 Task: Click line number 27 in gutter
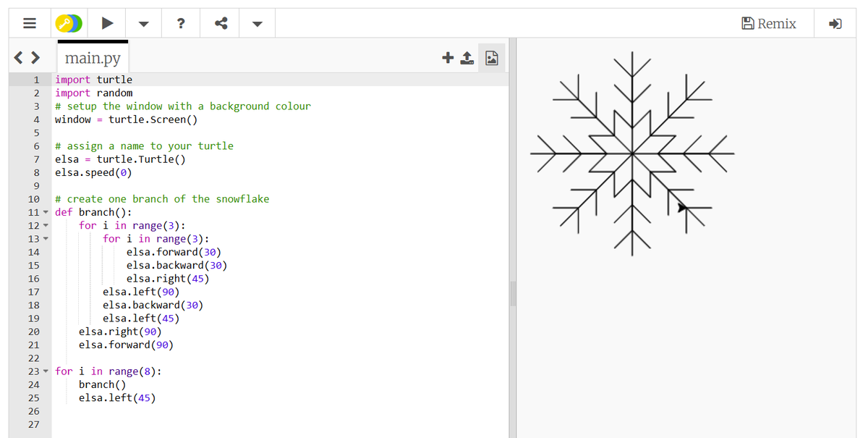pyautogui.click(x=33, y=424)
